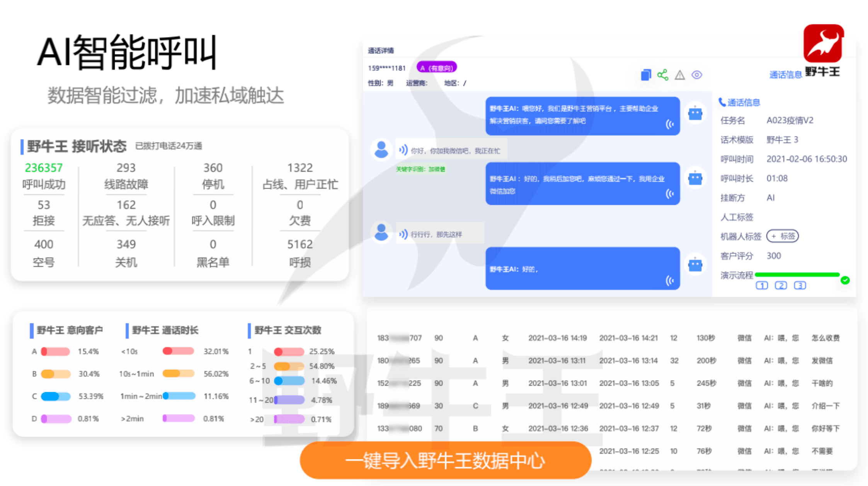Click the orange bar for intent B 30.4%
The image size is (868, 486).
pos(56,374)
